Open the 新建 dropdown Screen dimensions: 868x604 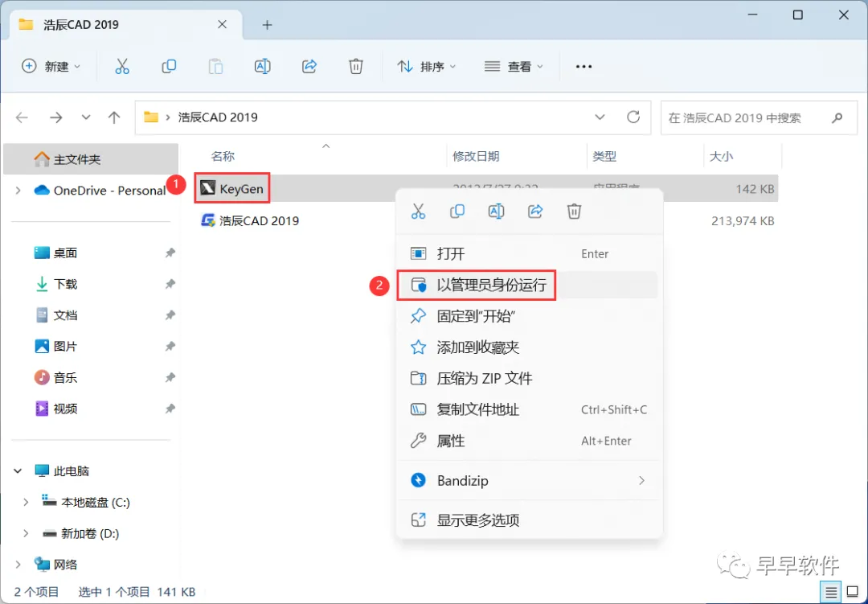coord(51,67)
